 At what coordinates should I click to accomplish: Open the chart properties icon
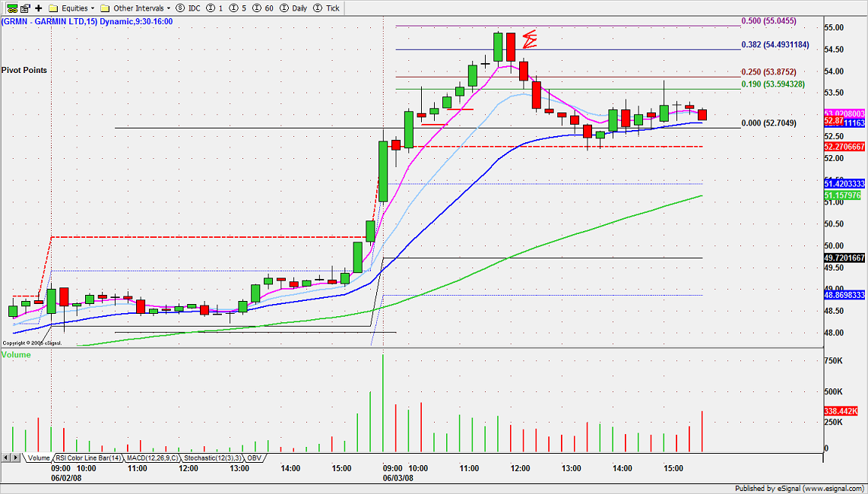click(25, 8)
